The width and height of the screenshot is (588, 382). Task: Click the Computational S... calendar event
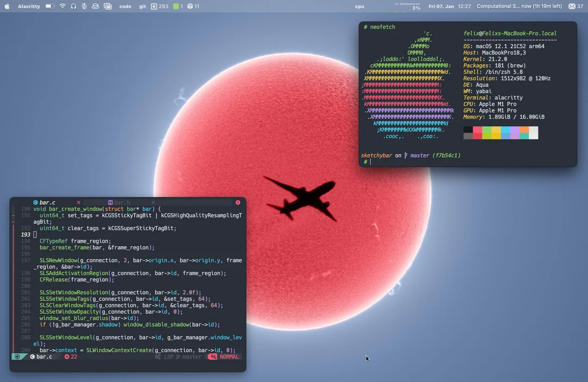(x=519, y=6)
